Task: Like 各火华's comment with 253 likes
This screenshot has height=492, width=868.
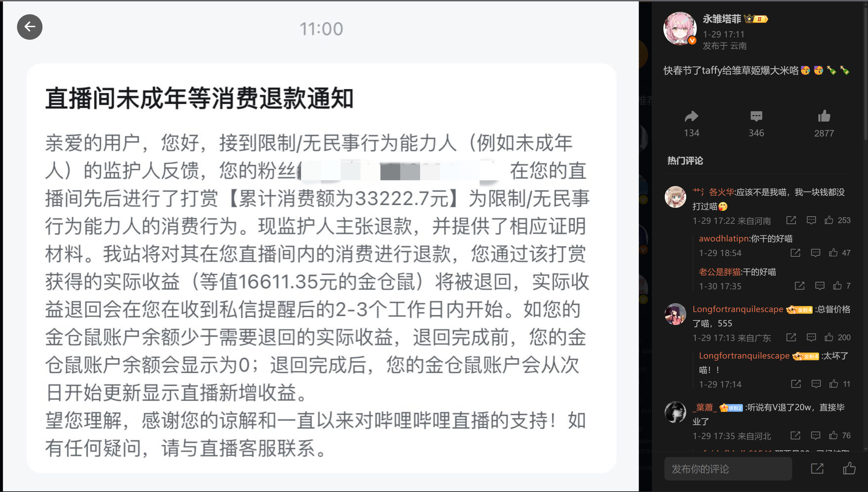Action: pyautogui.click(x=829, y=220)
